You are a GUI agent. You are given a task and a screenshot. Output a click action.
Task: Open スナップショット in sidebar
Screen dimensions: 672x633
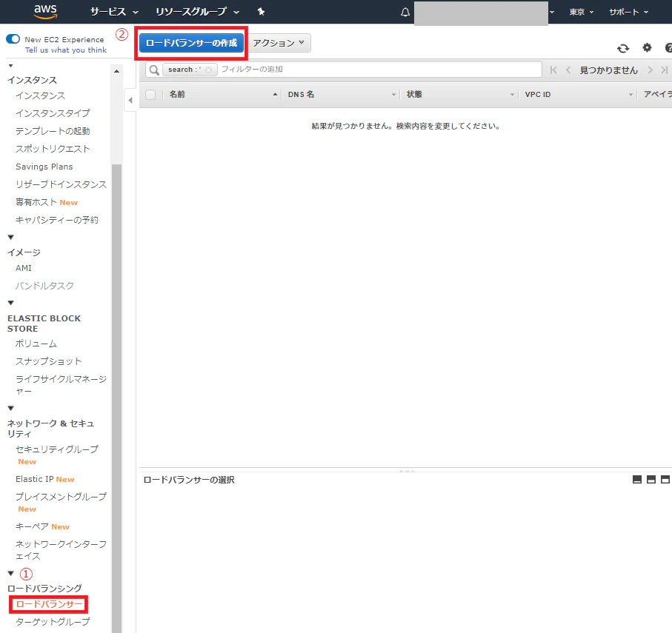coord(48,361)
